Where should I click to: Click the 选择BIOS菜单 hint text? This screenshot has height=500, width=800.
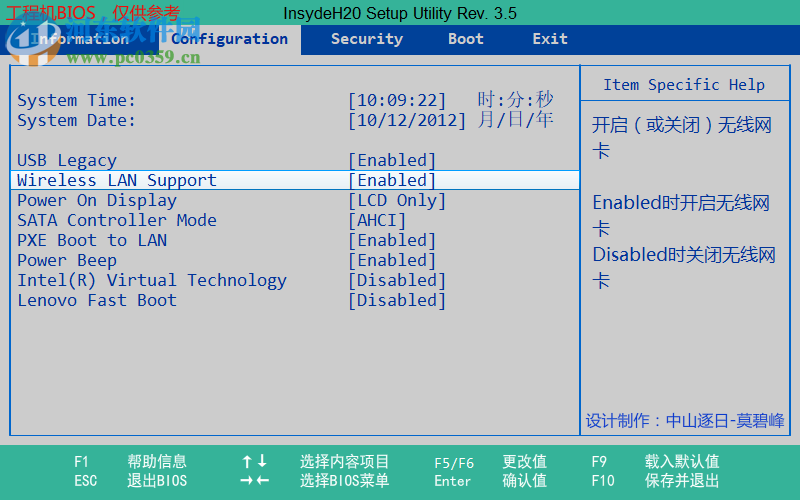click(344, 481)
